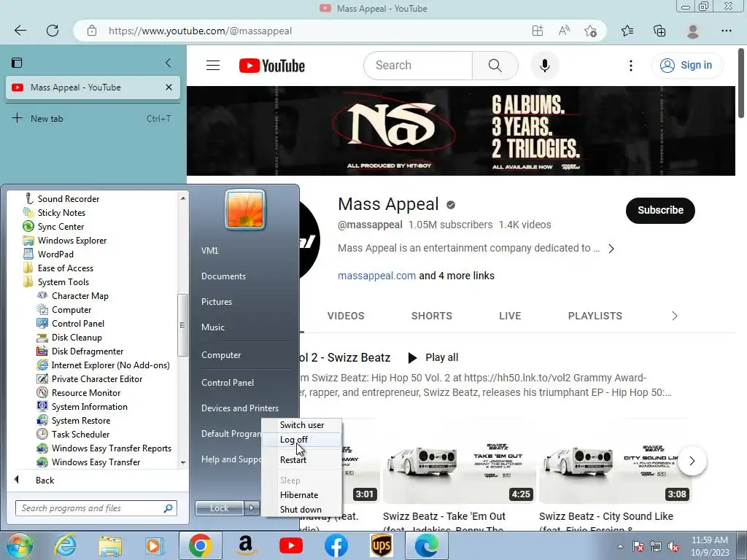Viewport: 747px width, 560px height.
Task: Open YouTube settings three-dot menu
Action: pos(631,66)
